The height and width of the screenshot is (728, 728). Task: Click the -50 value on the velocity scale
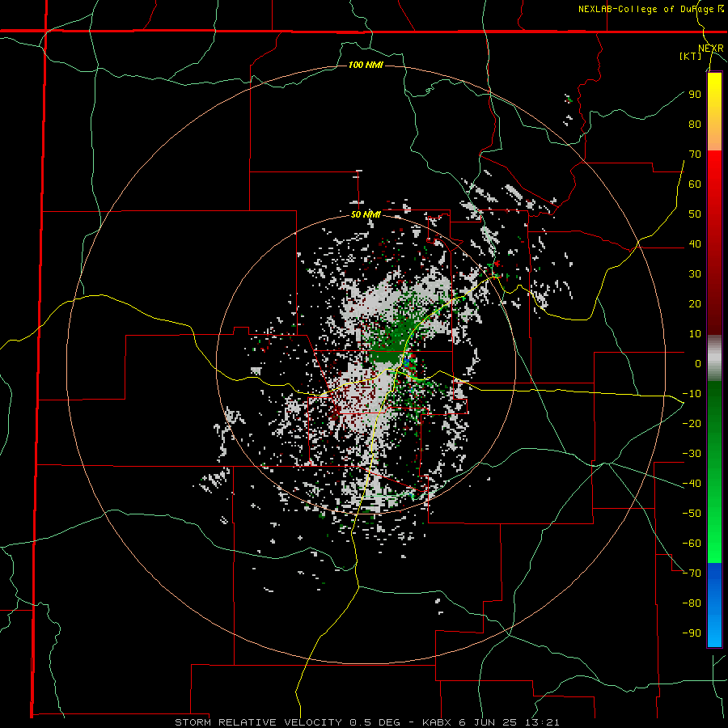[x=692, y=513]
